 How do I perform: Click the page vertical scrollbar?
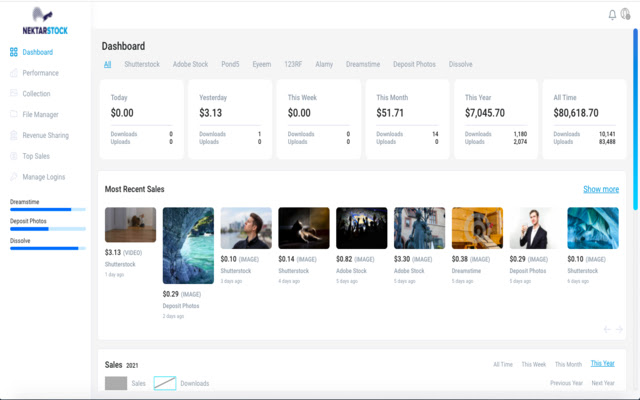pyautogui.click(x=635, y=119)
